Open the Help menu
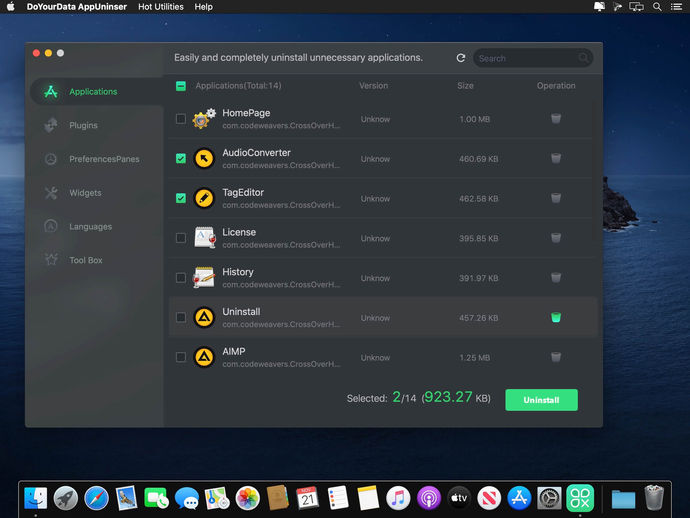 (203, 7)
